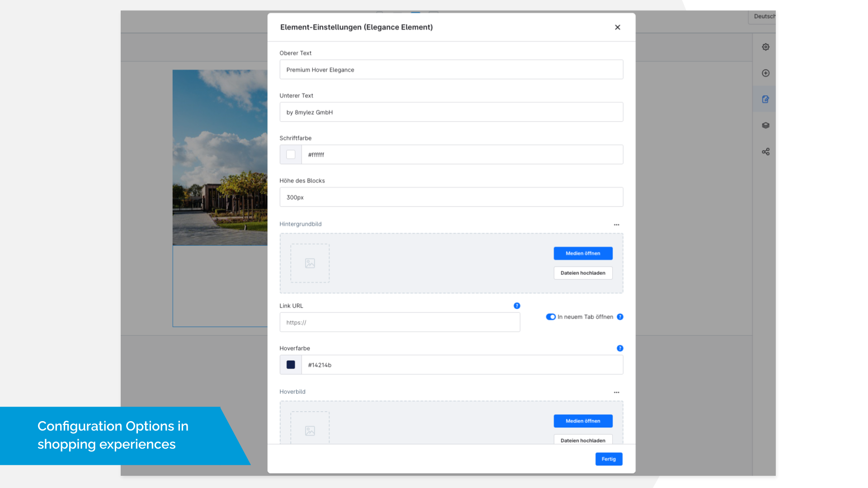Open Hintergrundbild options ellipsis menu
The height and width of the screenshot is (488, 868).
pyautogui.click(x=617, y=225)
